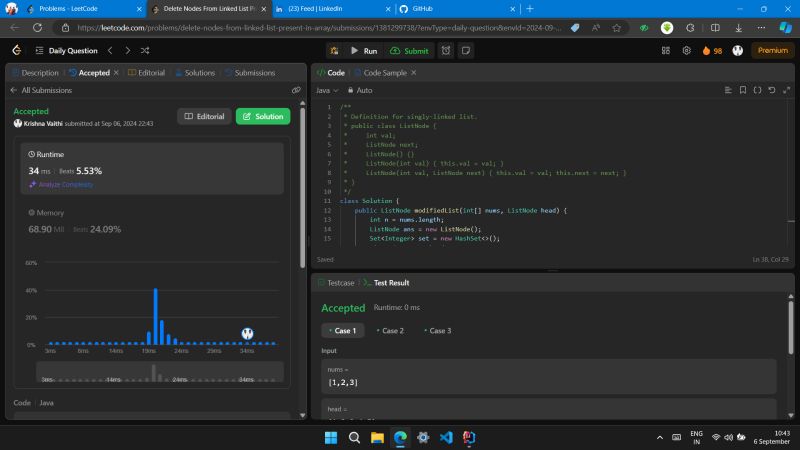Copy submission link icon

pyautogui.click(x=296, y=90)
